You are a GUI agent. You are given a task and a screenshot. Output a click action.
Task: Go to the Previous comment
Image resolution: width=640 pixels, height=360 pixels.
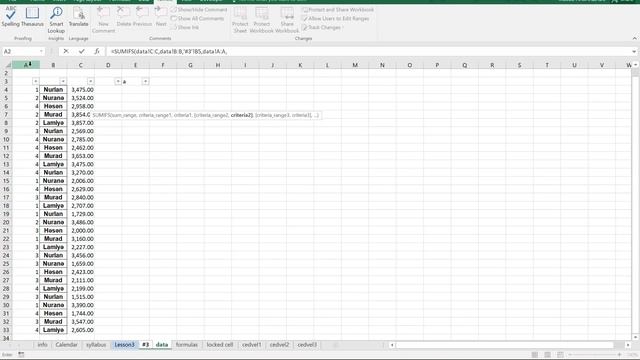(x=142, y=17)
